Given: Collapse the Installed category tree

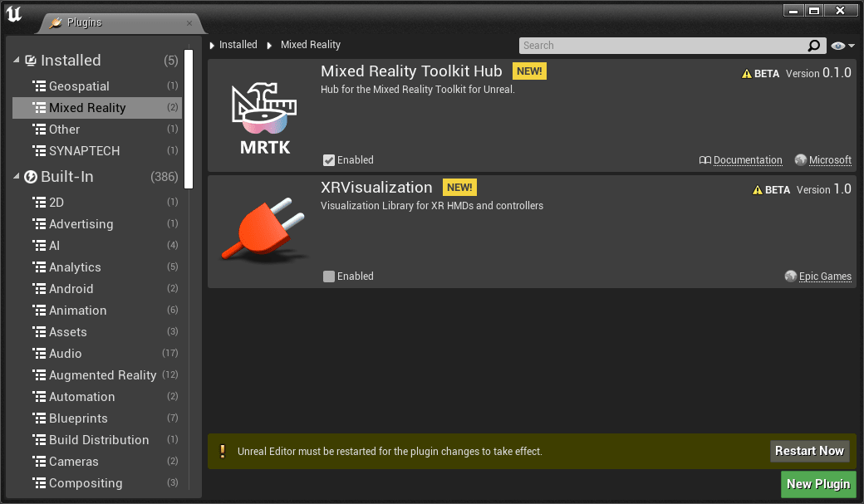Looking at the screenshot, I should coord(17,60).
